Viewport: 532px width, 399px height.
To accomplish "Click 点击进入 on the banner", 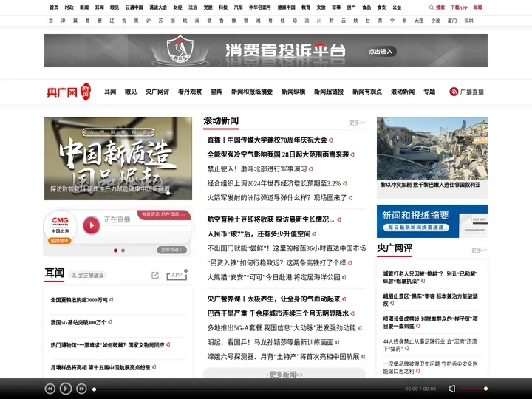I will 381,51.
